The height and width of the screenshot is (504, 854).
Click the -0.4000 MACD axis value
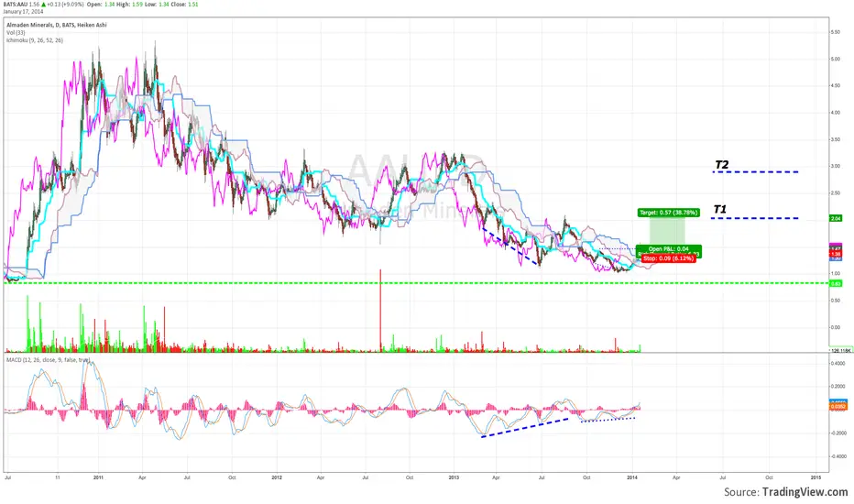[x=838, y=456]
